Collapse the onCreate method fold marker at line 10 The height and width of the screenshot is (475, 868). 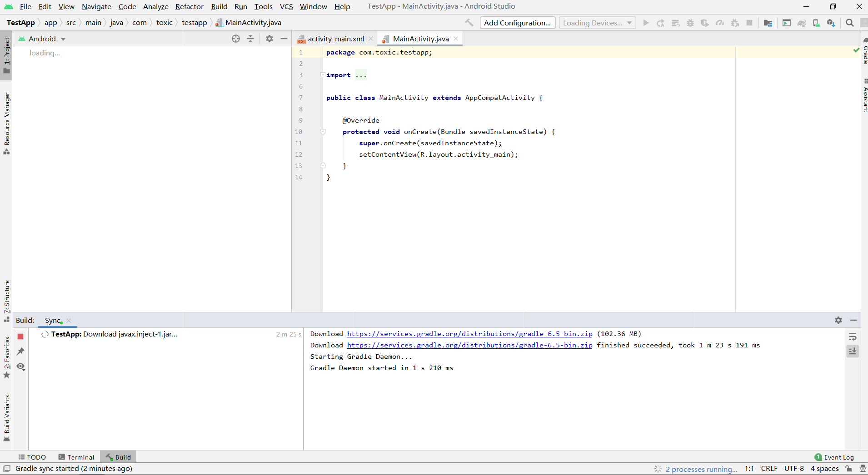pos(323,132)
